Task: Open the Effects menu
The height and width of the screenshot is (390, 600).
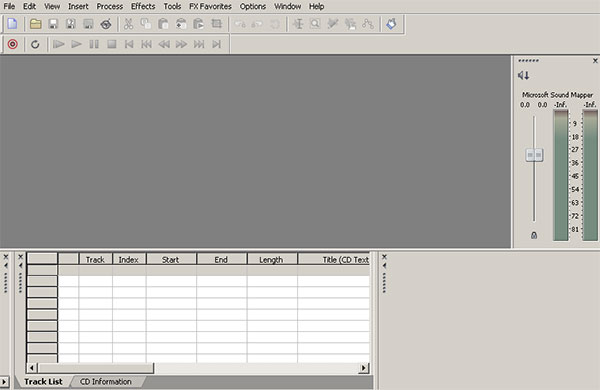Action: pos(143,7)
